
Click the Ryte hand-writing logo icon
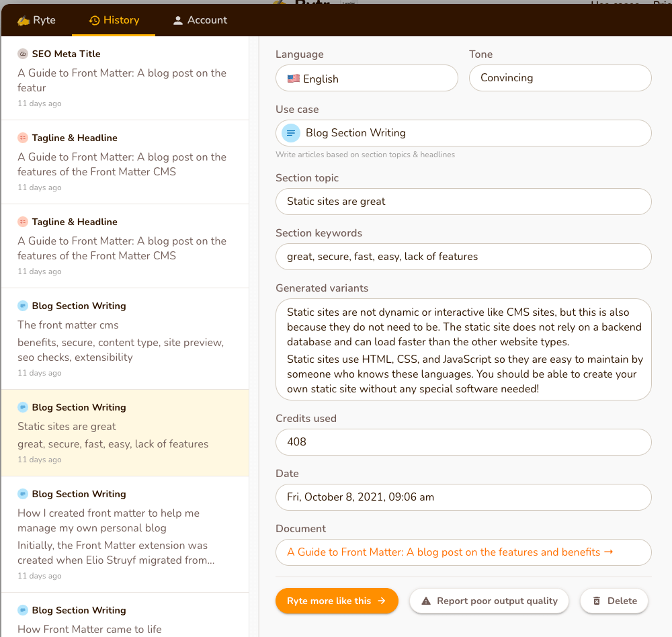(x=23, y=20)
